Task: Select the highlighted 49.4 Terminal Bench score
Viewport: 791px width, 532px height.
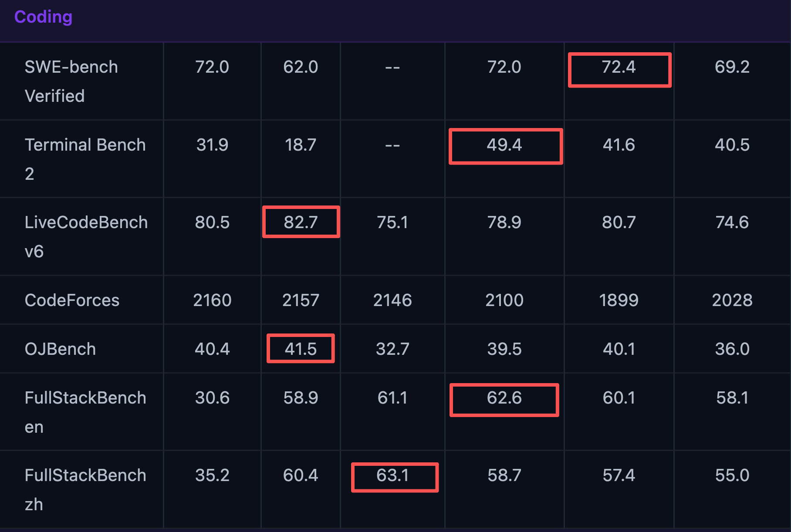Action: coord(504,145)
